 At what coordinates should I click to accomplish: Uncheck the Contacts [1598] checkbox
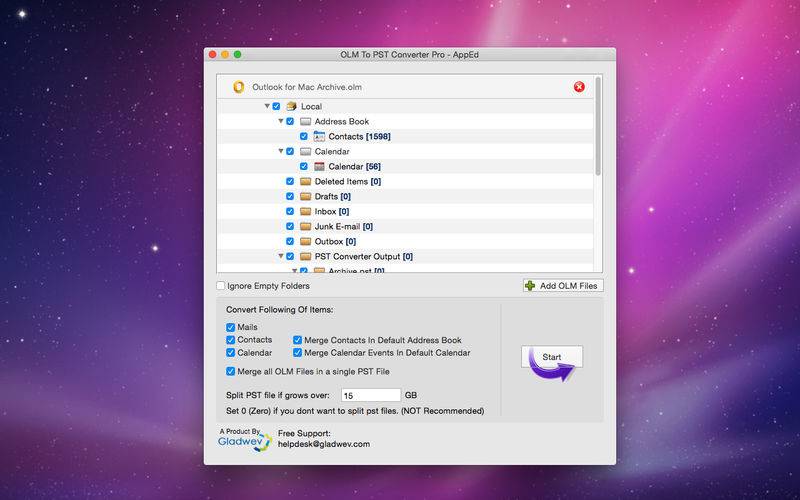tap(304, 136)
